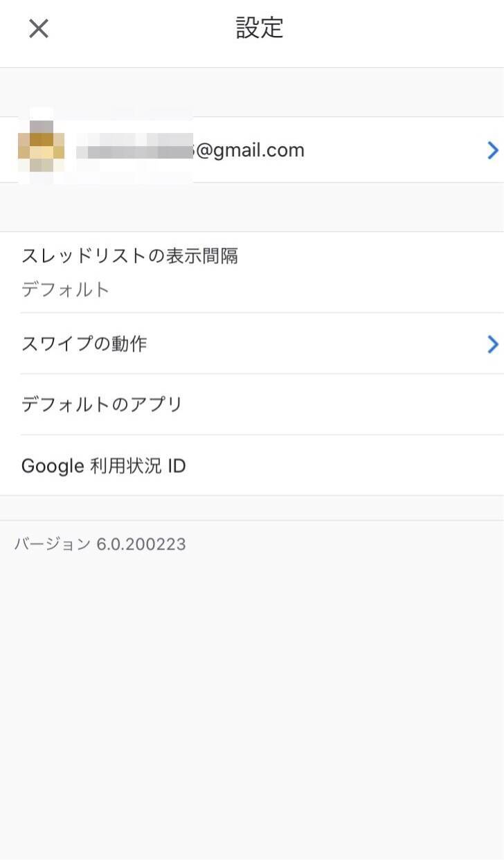
Task: Open スレッドリストの表示間隔 setting
Action: click(129, 256)
